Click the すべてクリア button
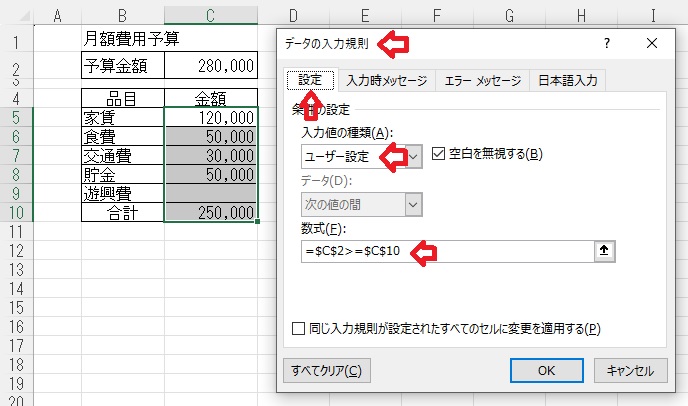688x406 pixels. click(327, 370)
